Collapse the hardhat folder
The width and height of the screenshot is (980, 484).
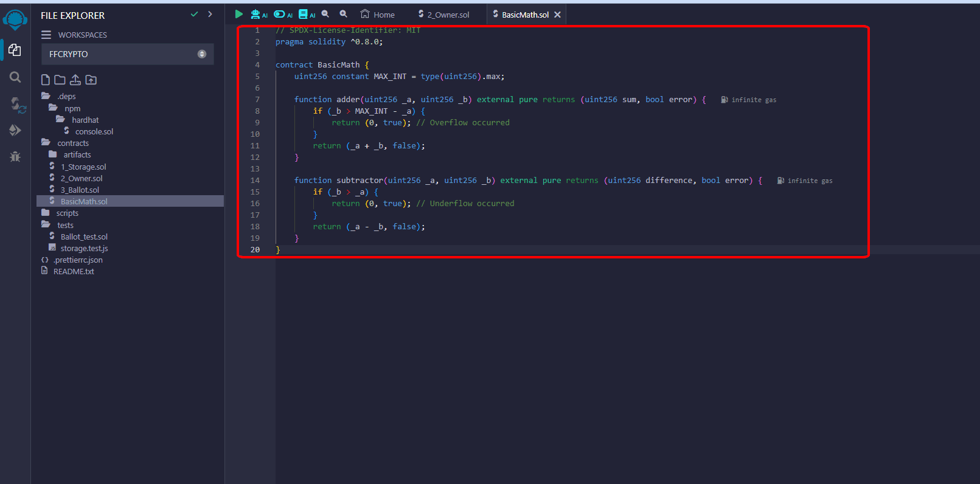pyautogui.click(x=77, y=120)
